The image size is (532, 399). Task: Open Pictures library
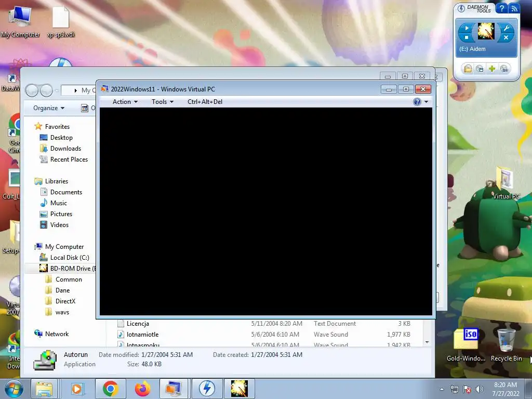tap(61, 214)
